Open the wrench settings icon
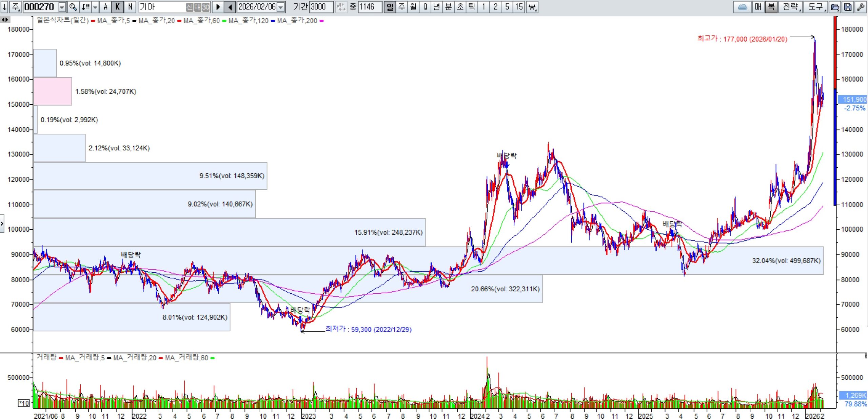 point(860,7)
